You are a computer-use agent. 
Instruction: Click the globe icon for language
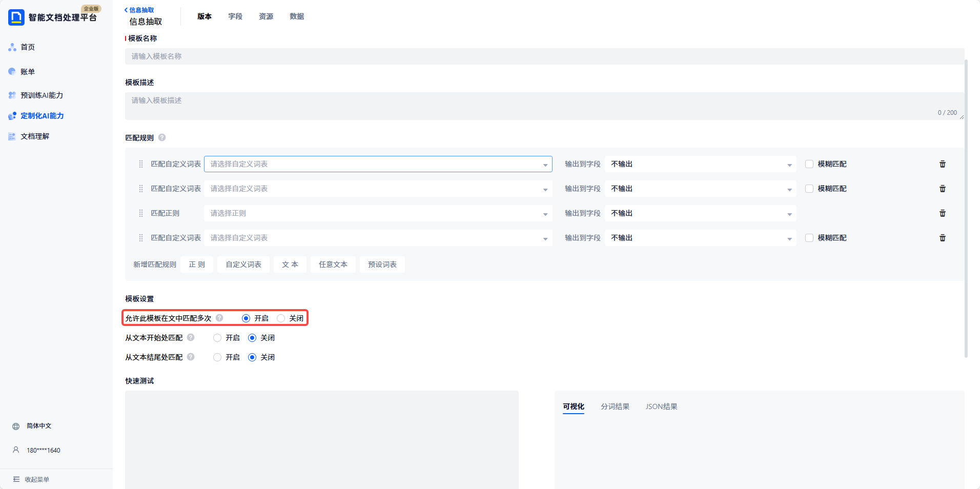pyautogui.click(x=16, y=426)
